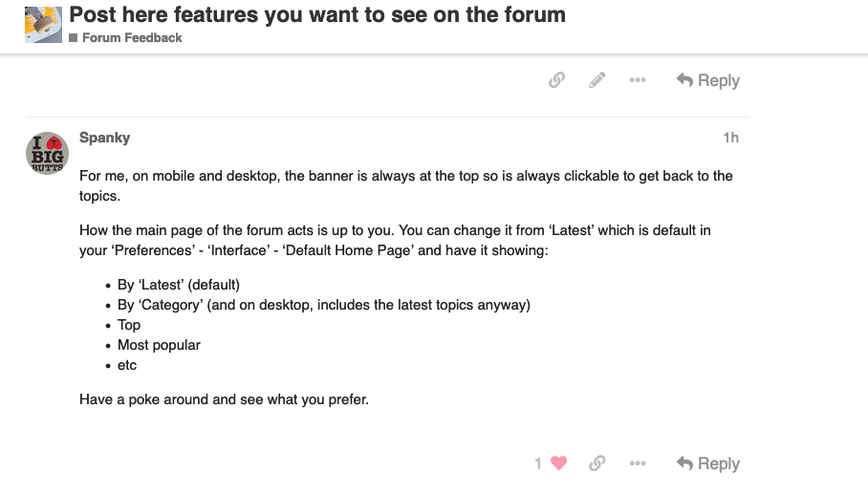The width and height of the screenshot is (868, 494).
Task: Click Spanky's 'I love Big Butts' avatar
Action: 46,153
